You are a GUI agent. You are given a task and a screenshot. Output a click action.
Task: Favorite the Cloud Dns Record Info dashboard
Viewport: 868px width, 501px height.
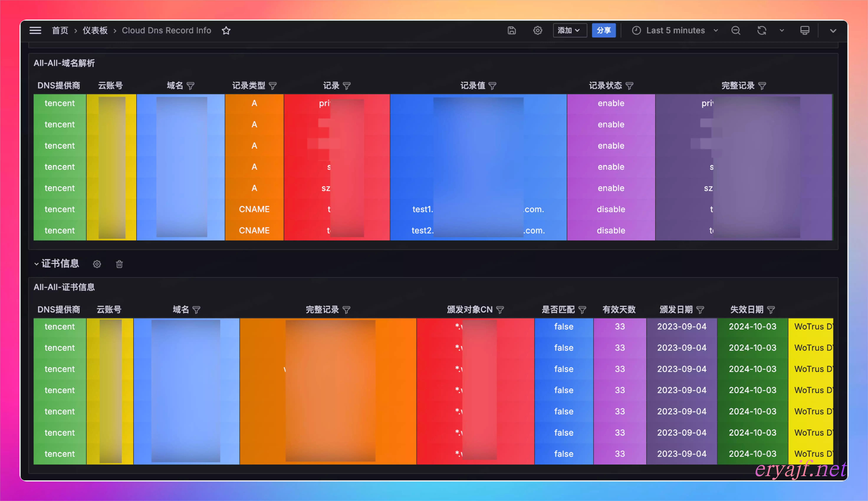click(226, 30)
